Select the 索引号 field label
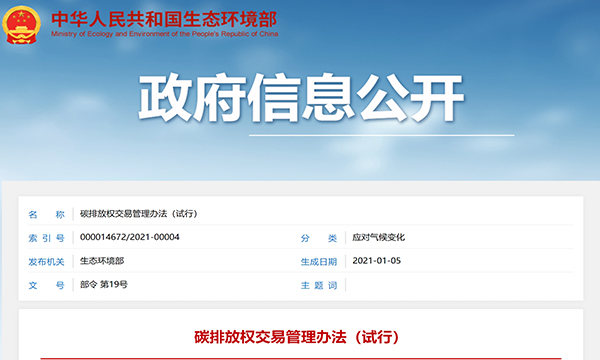Screen dimensions: 600x360 click(x=46, y=238)
